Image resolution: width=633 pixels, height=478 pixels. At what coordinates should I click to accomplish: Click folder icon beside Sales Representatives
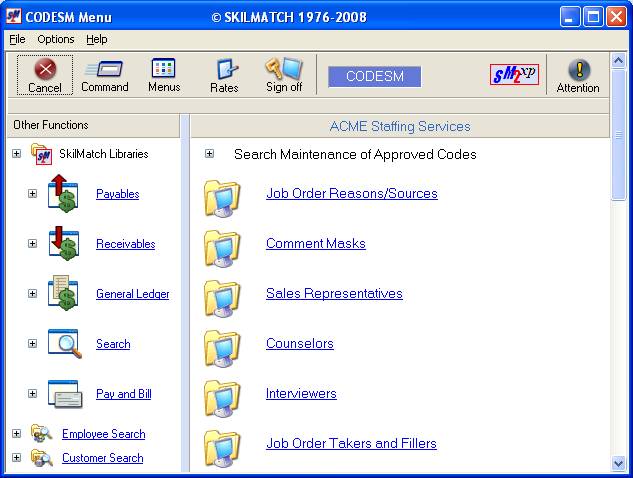222,298
